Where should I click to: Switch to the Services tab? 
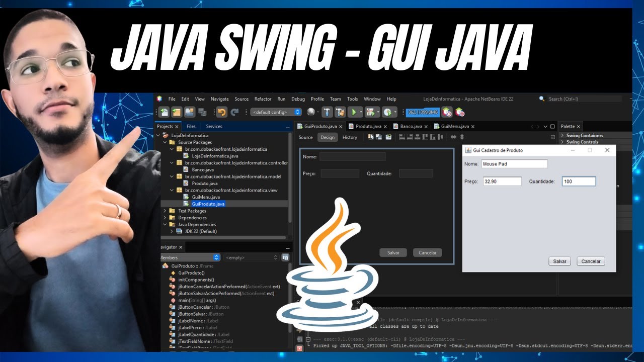(x=214, y=126)
